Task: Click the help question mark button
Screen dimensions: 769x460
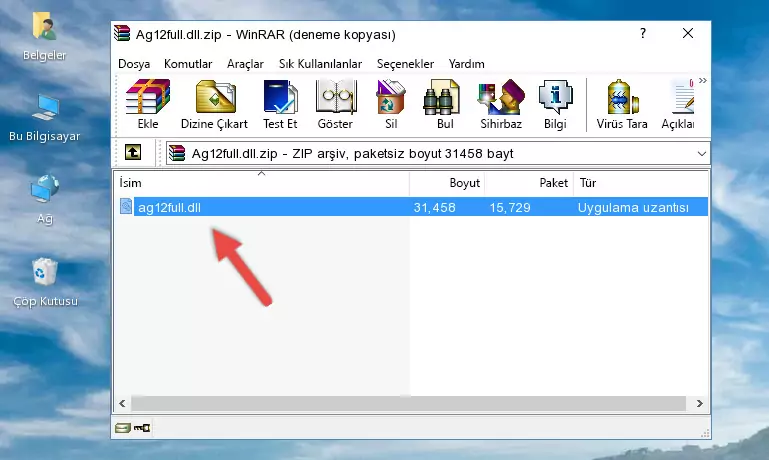Action: (x=642, y=33)
